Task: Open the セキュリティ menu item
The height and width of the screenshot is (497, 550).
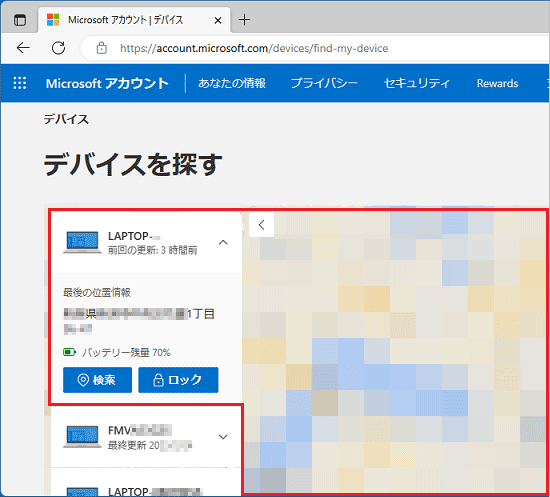Action: [x=417, y=83]
